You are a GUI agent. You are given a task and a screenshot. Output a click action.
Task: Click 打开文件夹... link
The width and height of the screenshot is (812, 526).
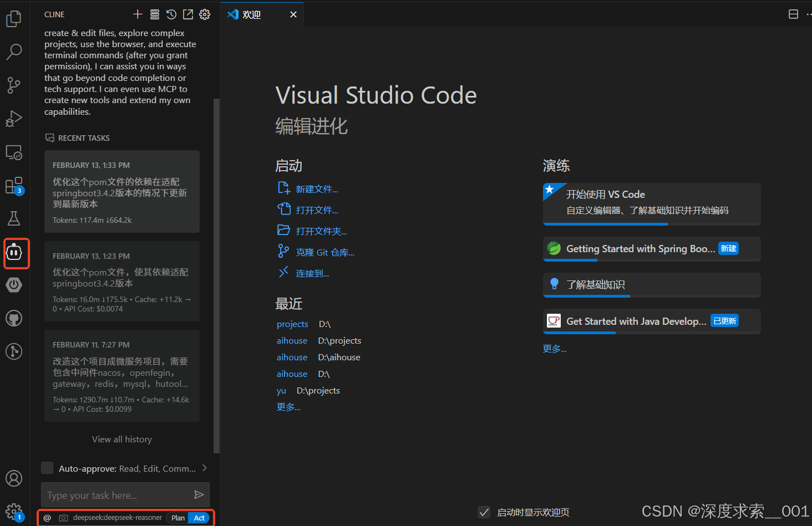(321, 231)
